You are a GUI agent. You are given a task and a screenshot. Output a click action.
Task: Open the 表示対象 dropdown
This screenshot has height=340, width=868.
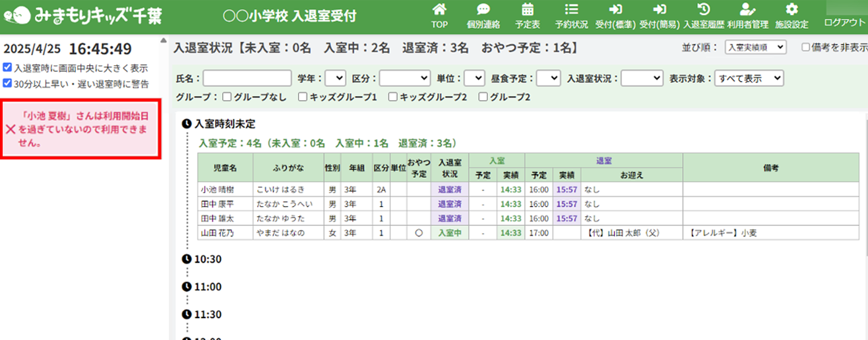click(749, 78)
